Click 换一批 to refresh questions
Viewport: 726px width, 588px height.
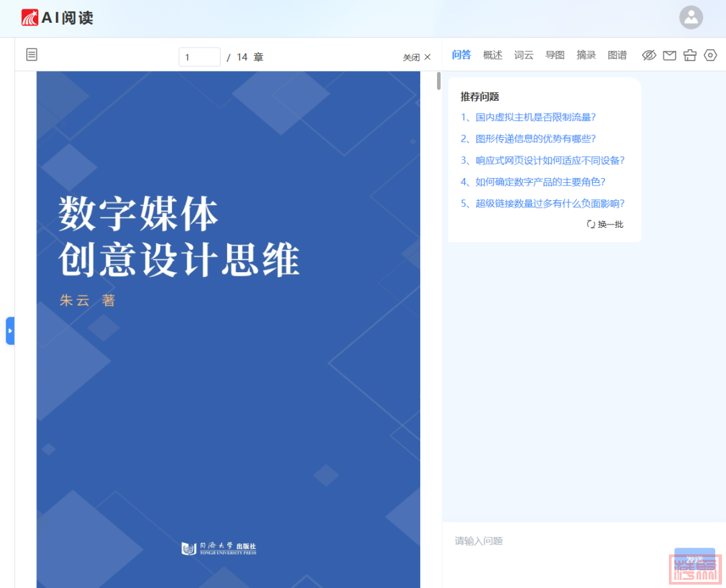click(605, 224)
